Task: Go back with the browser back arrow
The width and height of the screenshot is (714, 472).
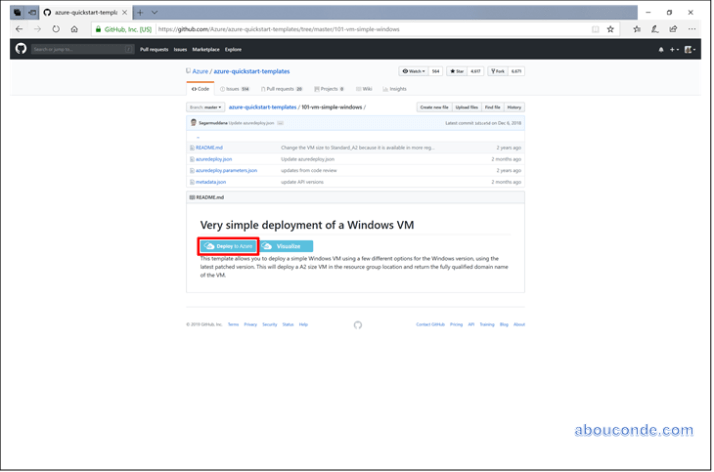Action: [19, 29]
